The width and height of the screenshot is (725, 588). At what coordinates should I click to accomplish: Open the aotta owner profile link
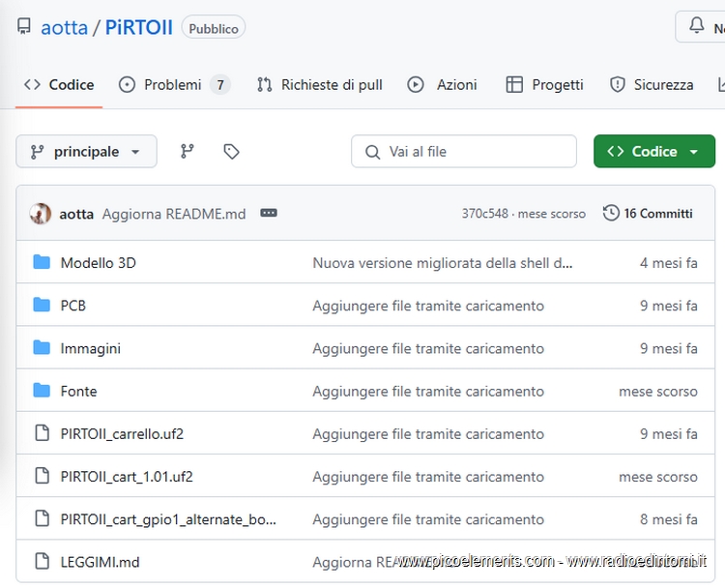[64, 27]
